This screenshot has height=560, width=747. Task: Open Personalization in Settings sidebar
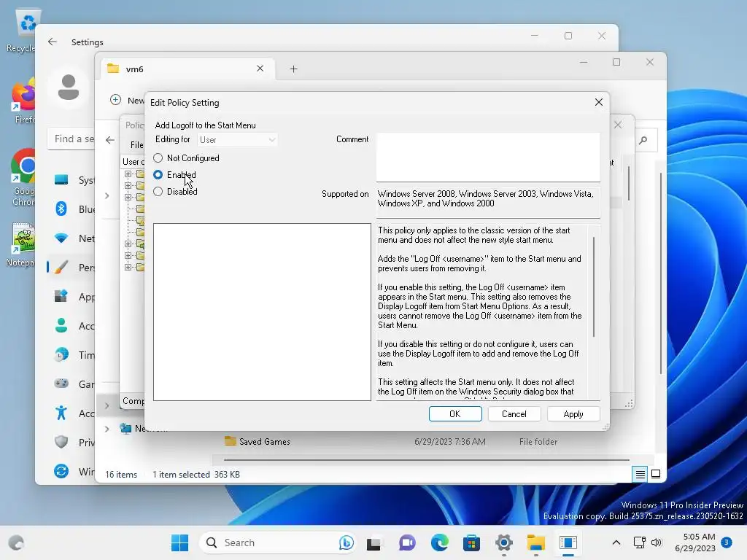click(x=71, y=268)
